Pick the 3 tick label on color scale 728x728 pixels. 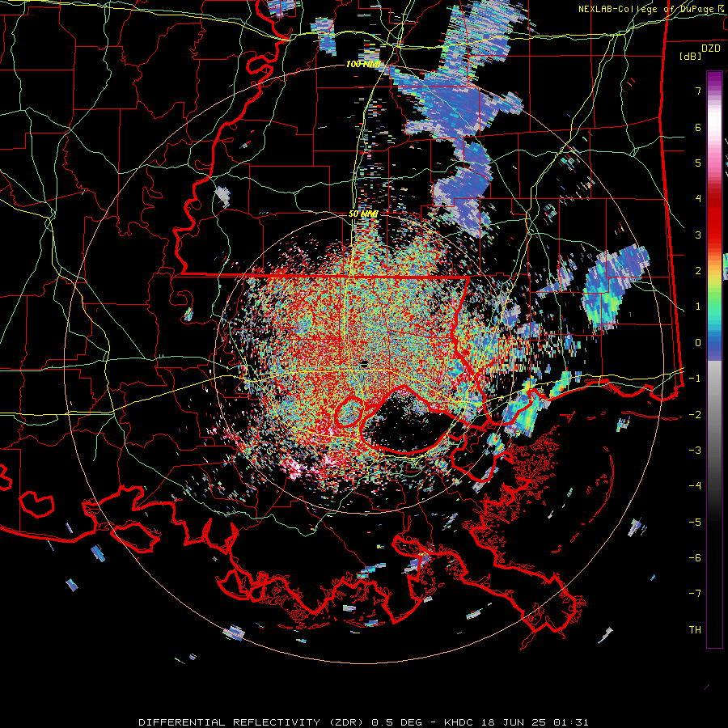[698, 235]
